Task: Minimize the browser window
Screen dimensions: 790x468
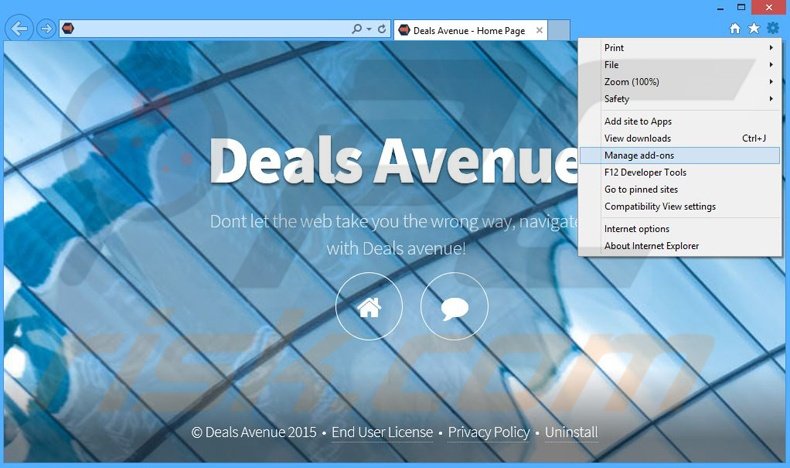Action: tap(720, 8)
